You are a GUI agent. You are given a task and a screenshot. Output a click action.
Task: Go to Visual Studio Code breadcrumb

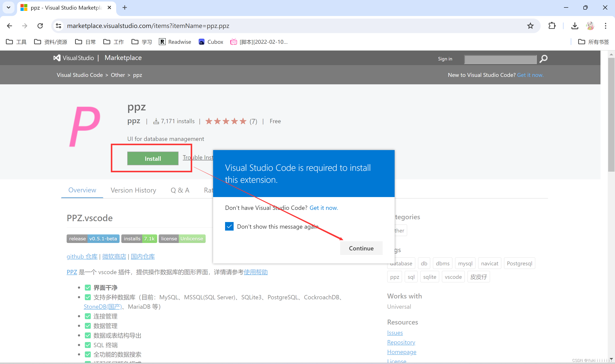coord(80,75)
